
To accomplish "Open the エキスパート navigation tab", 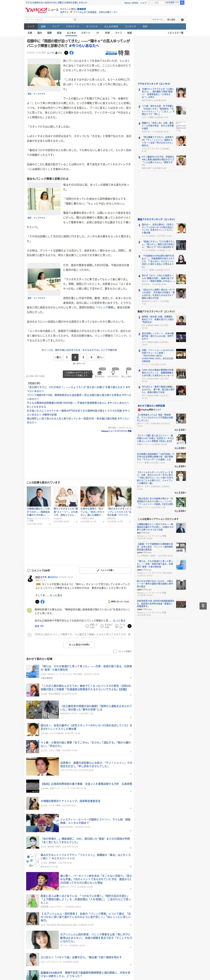I will (x=72, y=27).
